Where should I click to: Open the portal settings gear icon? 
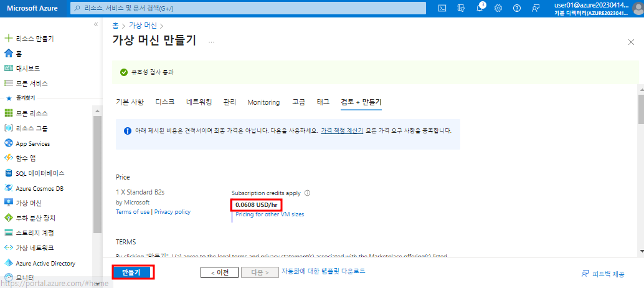pos(498,8)
